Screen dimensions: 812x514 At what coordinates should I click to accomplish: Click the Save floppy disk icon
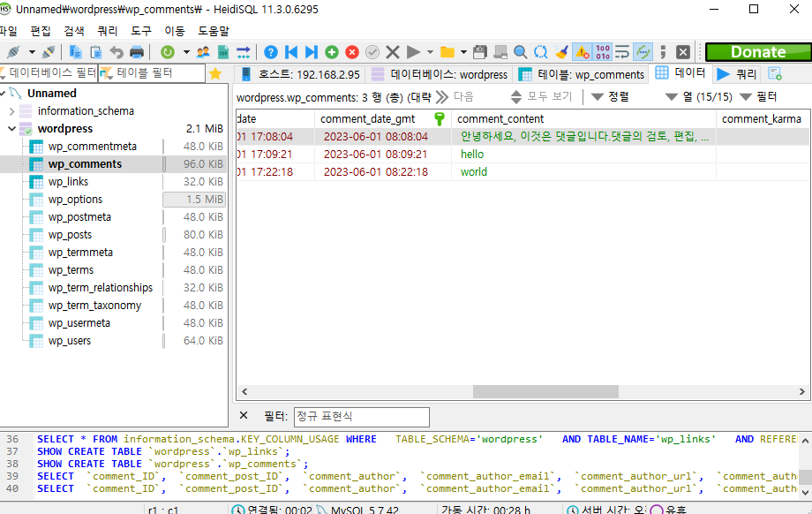click(480, 52)
